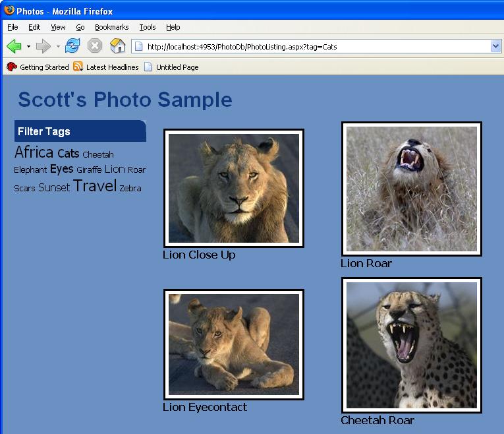Click the Lion Eyecontact caption
This screenshot has height=434, width=504.
click(x=205, y=408)
